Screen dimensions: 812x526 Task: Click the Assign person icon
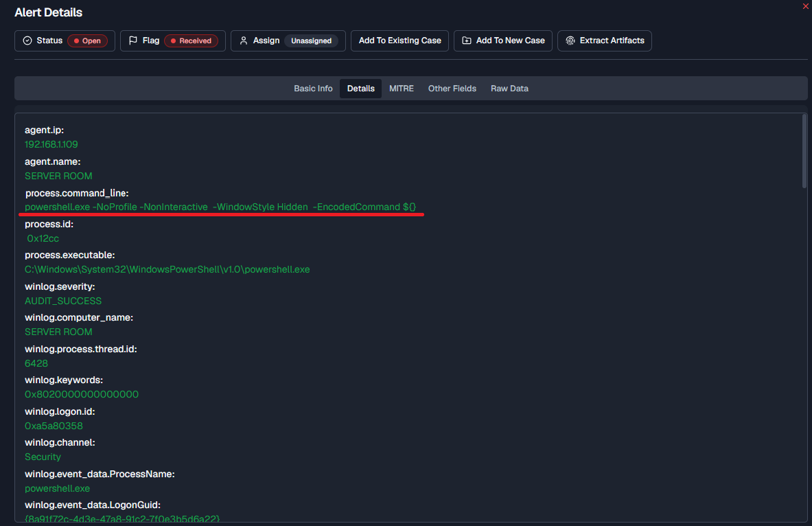[x=244, y=41]
